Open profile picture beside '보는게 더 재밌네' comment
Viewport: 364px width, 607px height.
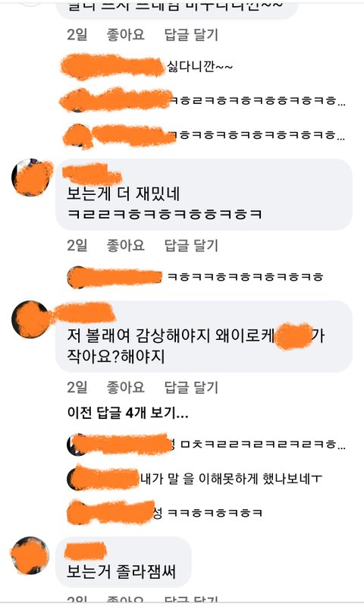coord(31,178)
